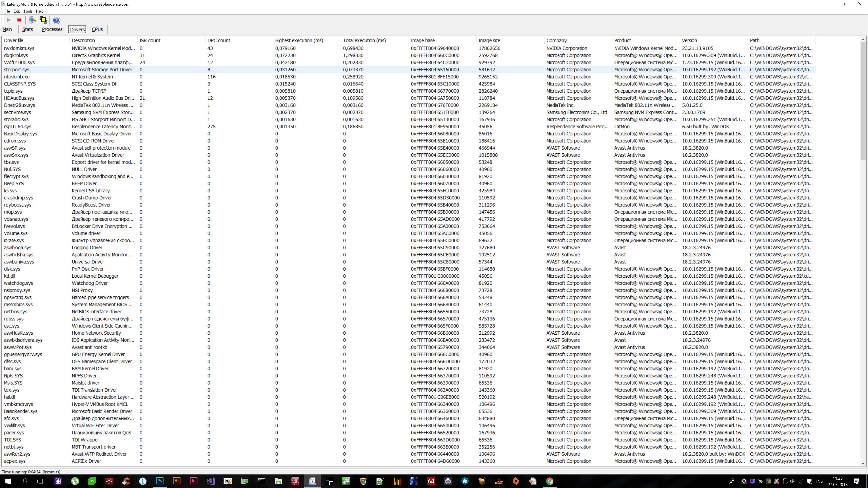
Task: Click the vertical scrollbar down arrow
Action: [863, 463]
